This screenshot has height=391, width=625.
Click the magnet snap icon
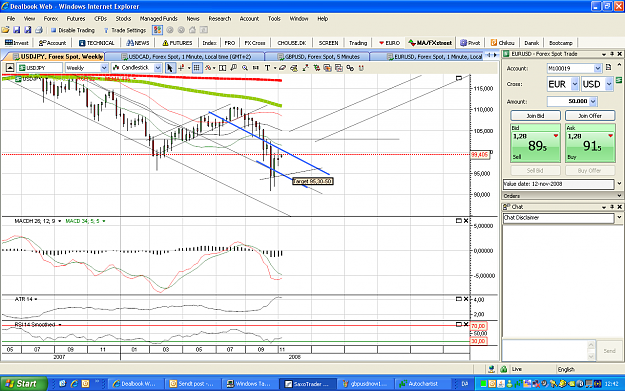coord(361,68)
